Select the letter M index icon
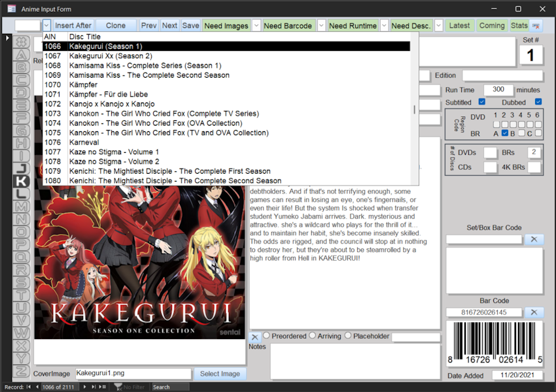The width and height of the screenshot is (556, 392). tap(22, 206)
